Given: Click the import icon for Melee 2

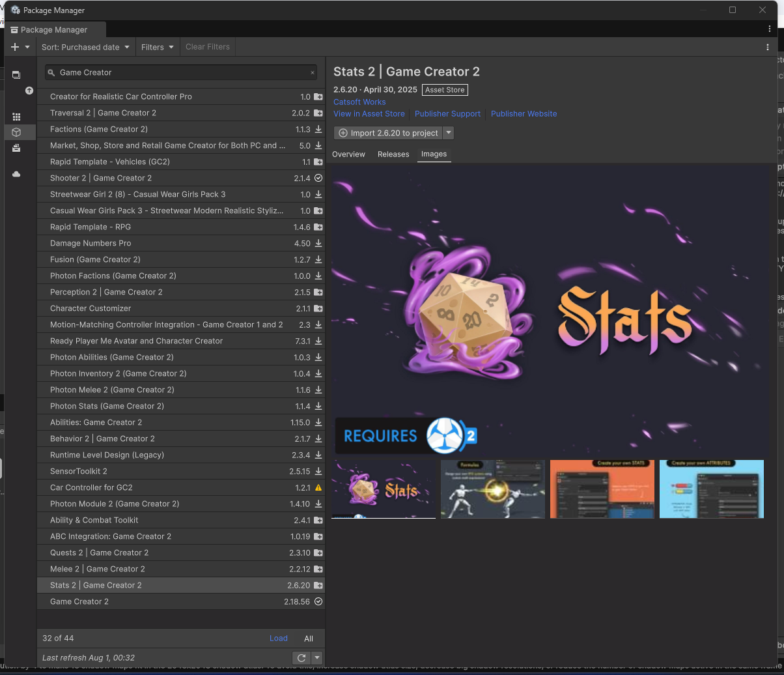Looking at the screenshot, I should (318, 569).
